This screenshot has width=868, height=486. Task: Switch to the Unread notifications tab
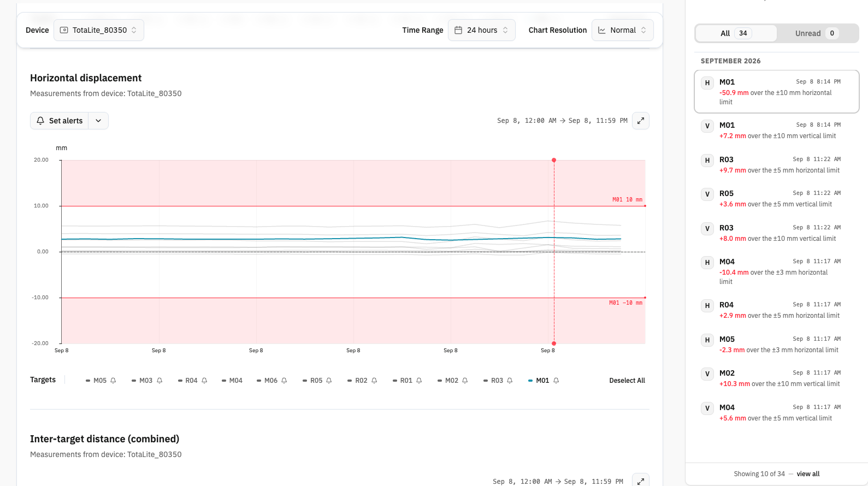click(817, 33)
